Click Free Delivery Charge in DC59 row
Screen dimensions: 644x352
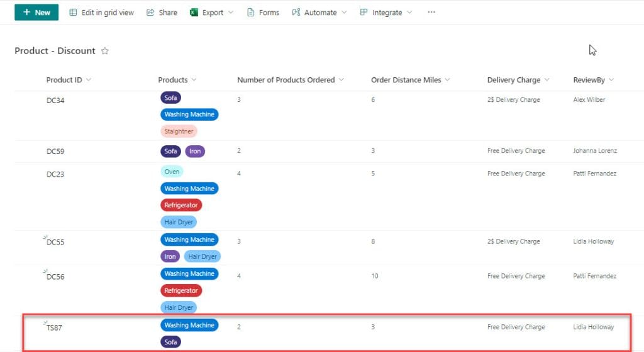pos(516,151)
